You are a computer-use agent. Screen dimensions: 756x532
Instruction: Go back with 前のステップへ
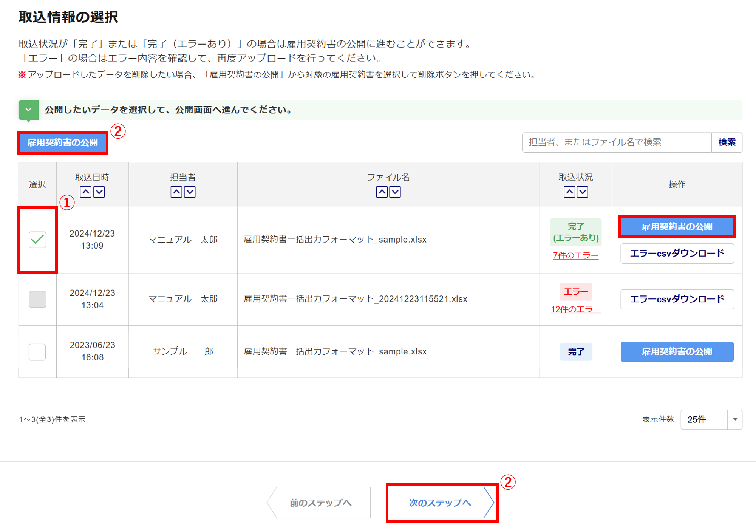320,503
